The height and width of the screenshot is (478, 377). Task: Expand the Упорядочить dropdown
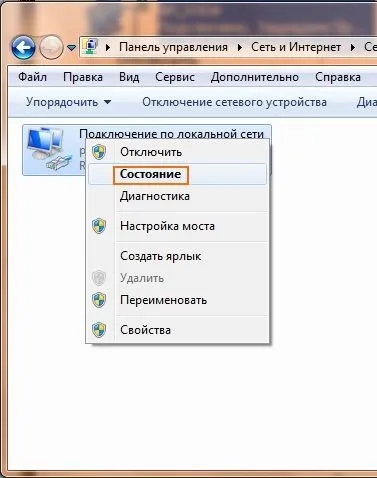pos(68,102)
